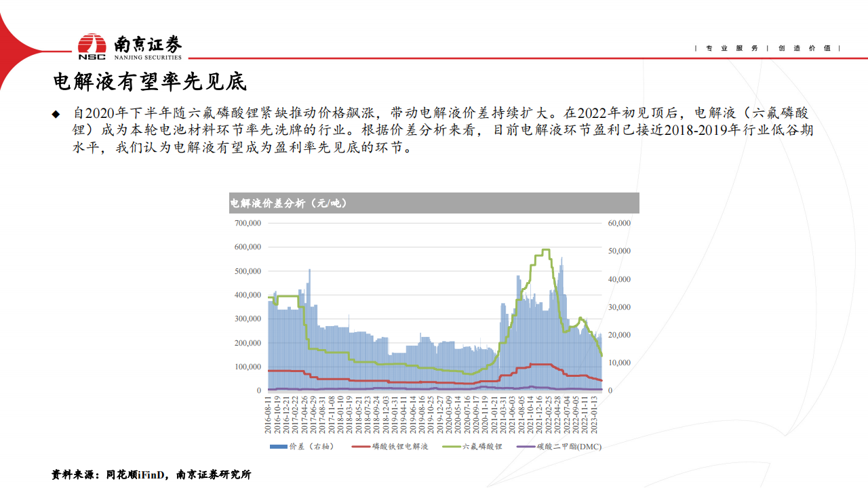Click the 创造价值 header slogan

click(x=804, y=48)
